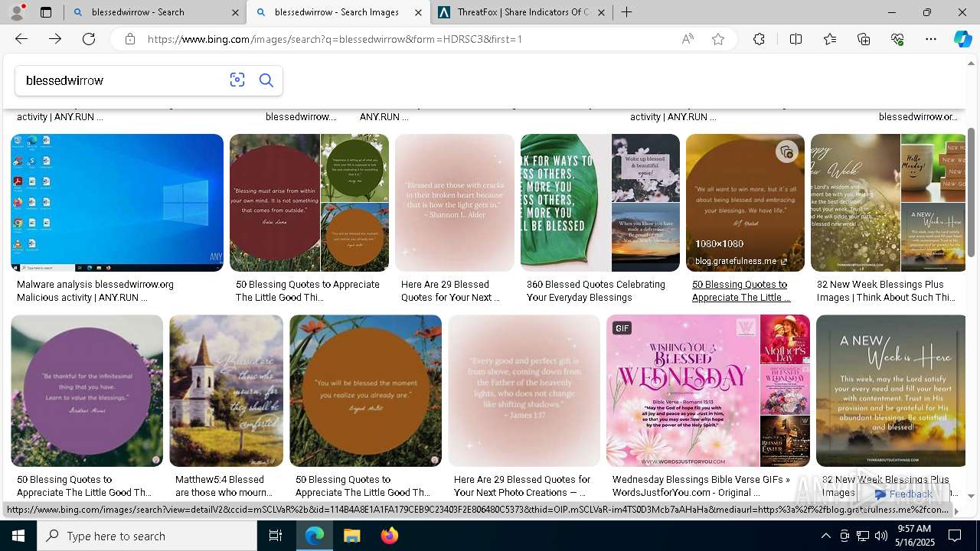Open the notification center icon
The width and height of the screenshot is (980, 551).
pos(955,536)
